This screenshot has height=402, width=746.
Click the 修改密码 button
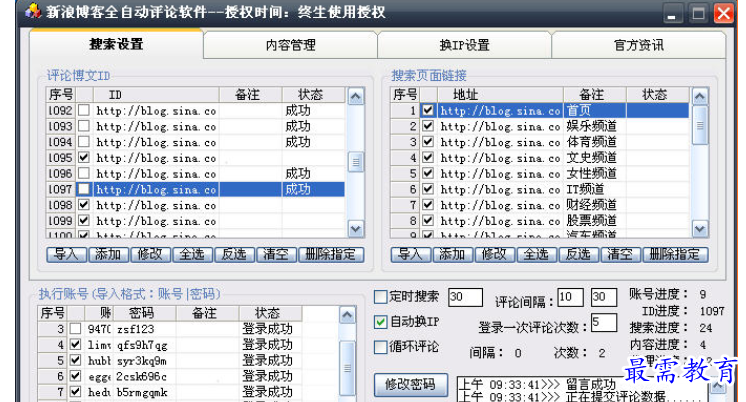(x=410, y=384)
